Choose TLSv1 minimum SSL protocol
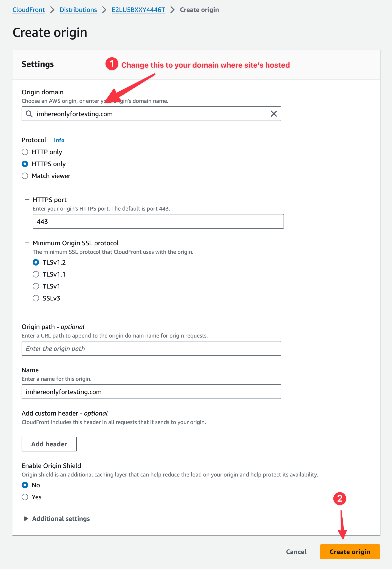392x569 pixels. click(x=36, y=286)
